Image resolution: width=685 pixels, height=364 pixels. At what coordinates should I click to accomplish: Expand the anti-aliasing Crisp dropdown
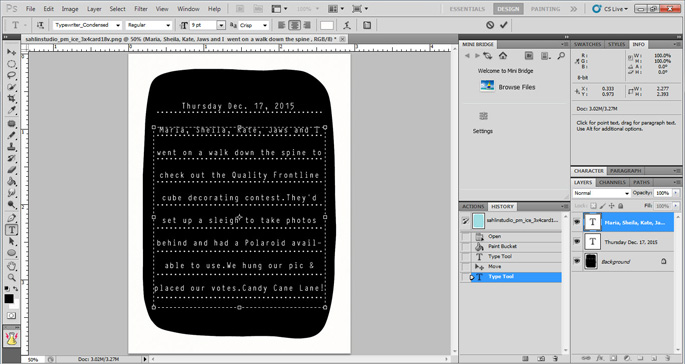pyautogui.click(x=253, y=25)
